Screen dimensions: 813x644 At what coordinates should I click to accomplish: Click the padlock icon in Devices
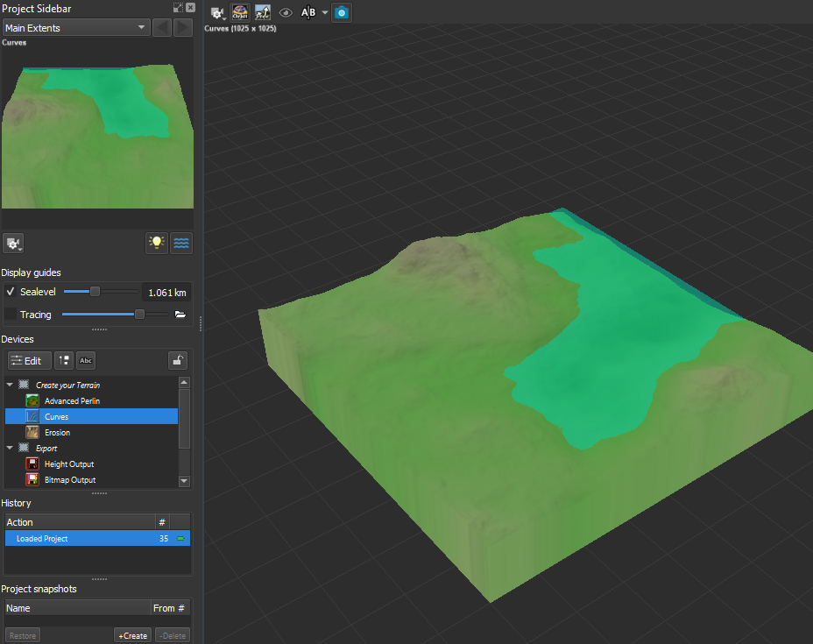tap(178, 360)
